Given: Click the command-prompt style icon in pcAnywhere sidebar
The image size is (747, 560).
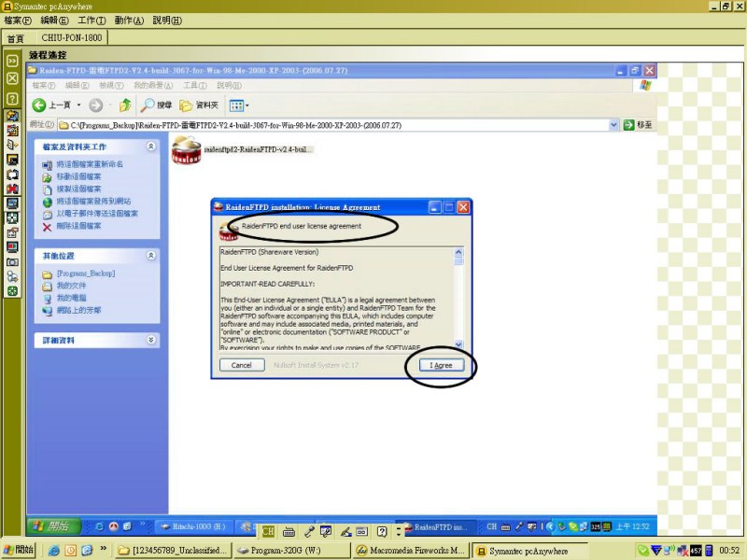Looking at the screenshot, I should coord(12,160).
